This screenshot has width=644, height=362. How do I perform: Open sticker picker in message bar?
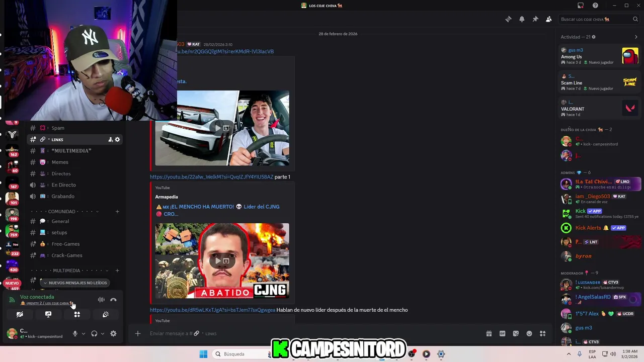tap(516, 333)
